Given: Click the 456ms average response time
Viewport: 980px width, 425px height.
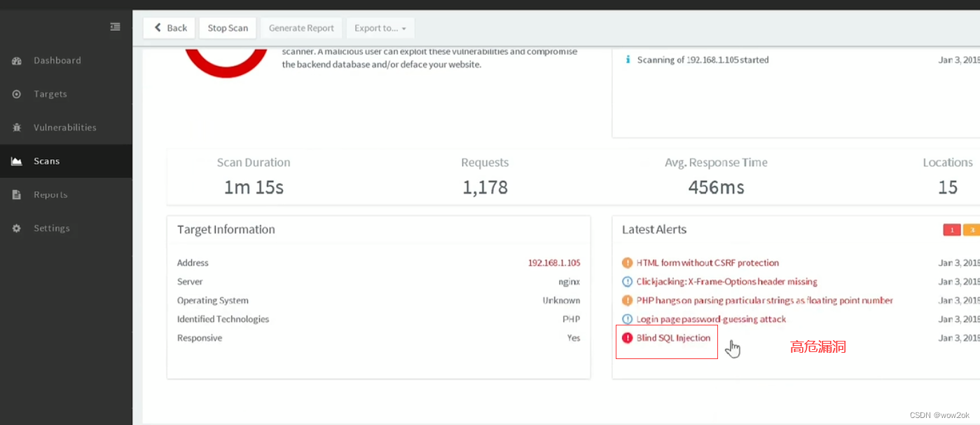Looking at the screenshot, I should (716, 187).
